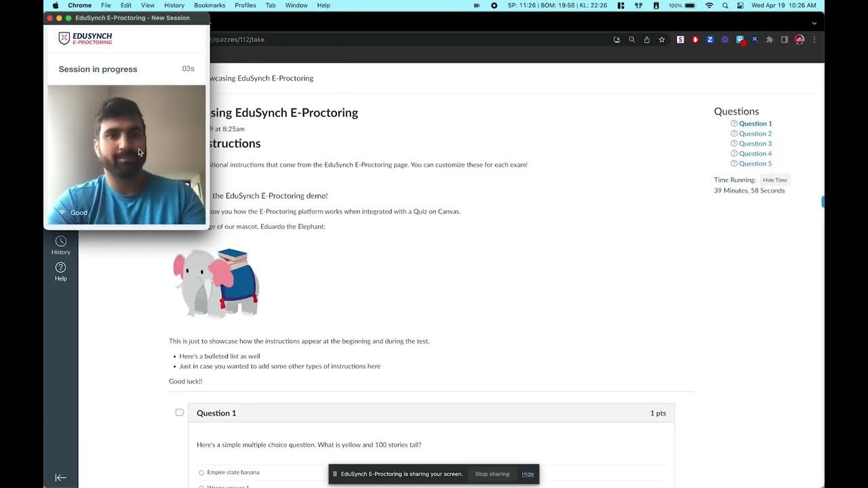Open the purple gear-shaped extension icon

(x=725, y=39)
